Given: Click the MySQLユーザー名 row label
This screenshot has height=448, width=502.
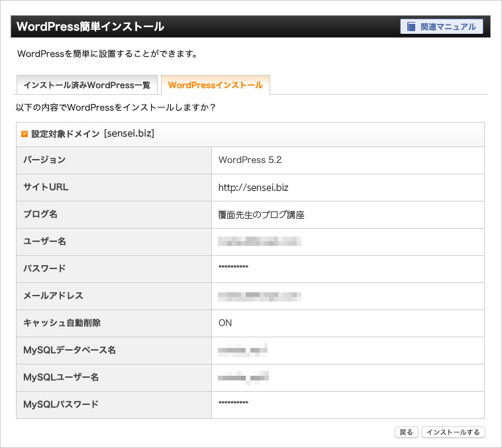Looking at the screenshot, I should pos(61,378).
